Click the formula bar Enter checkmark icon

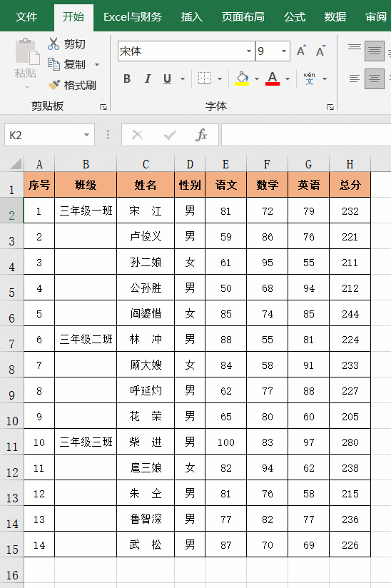170,135
